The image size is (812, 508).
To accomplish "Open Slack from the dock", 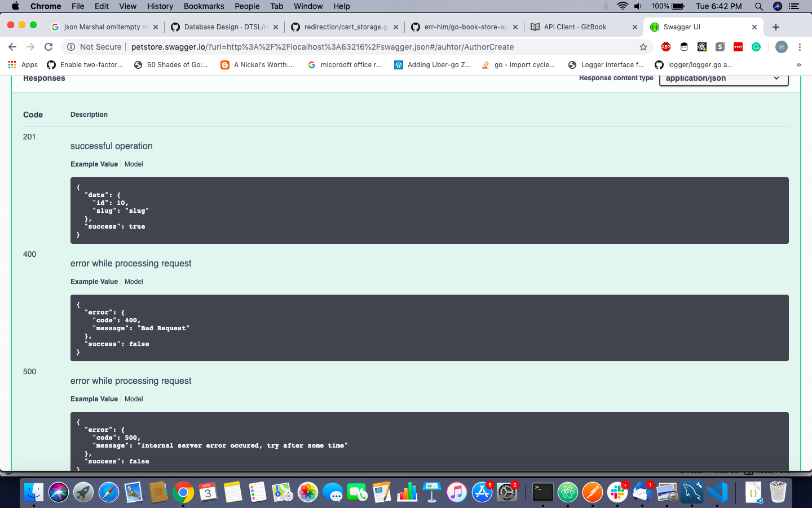I will click(617, 492).
